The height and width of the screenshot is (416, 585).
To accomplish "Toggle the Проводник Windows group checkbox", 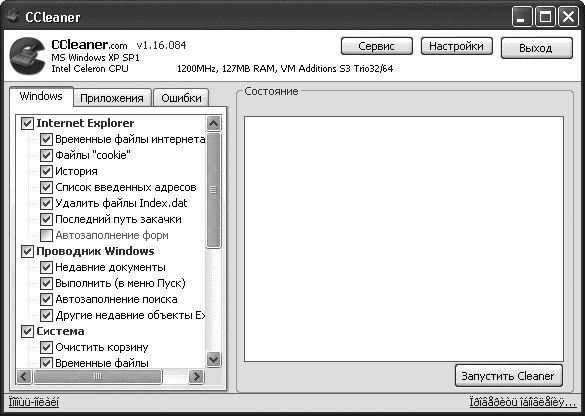I will click(27, 251).
